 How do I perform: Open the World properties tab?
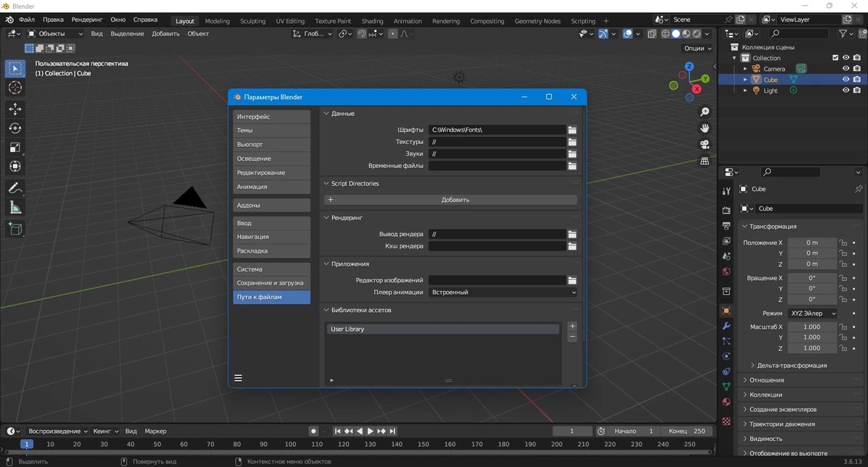[x=726, y=272]
